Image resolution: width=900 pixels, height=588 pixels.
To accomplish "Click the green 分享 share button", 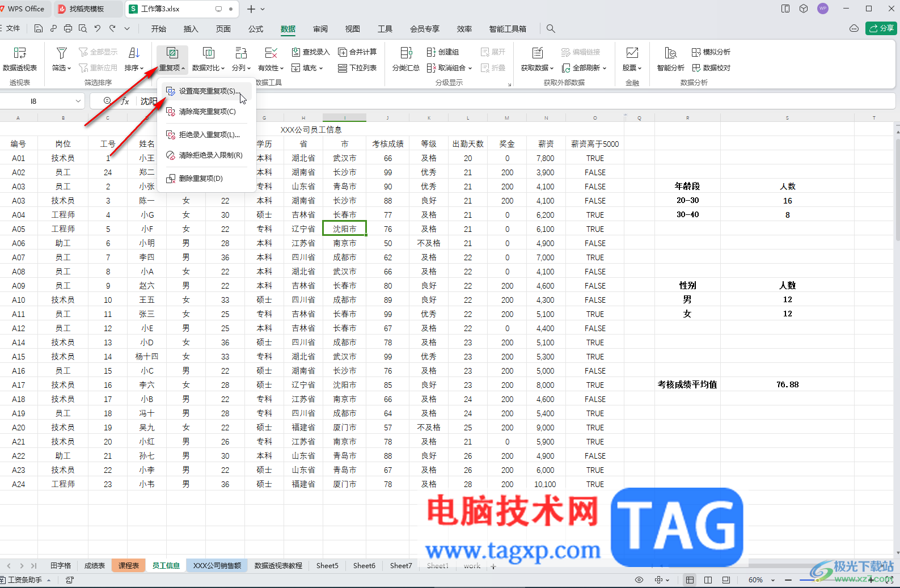I will pyautogui.click(x=881, y=28).
